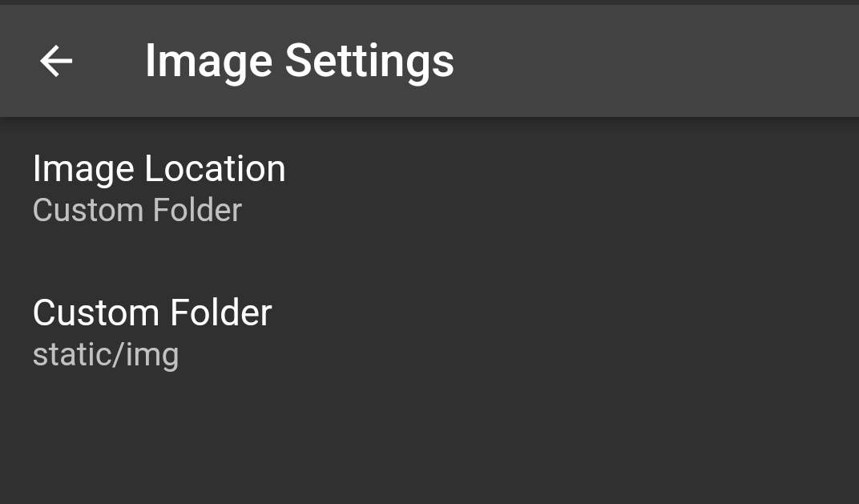Navigate back from Image Settings
The width and height of the screenshot is (859, 504).
click(56, 61)
